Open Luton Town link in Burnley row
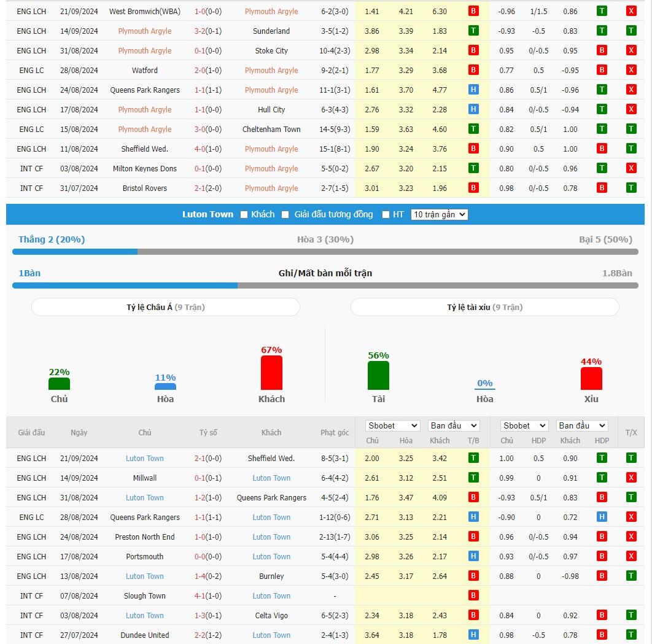The height and width of the screenshot is (644, 652). click(x=145, y=576)
